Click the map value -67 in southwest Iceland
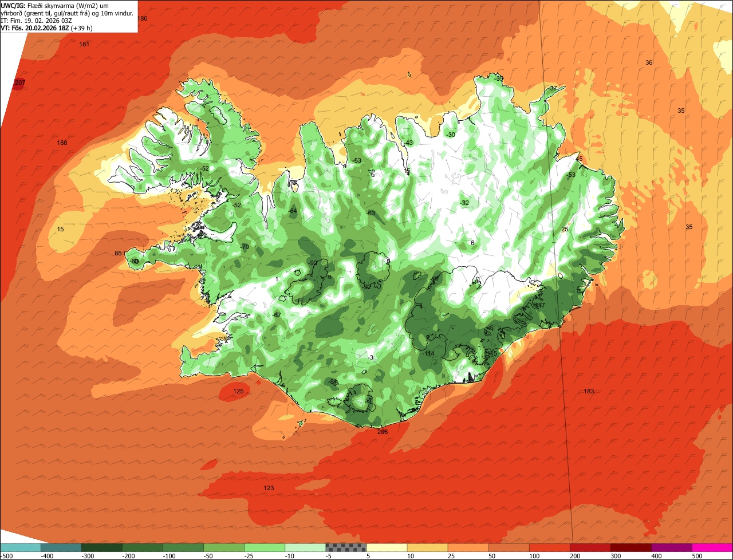Image resolution: width=733 pixels, height=560 pixels. [x=277, y=316]
